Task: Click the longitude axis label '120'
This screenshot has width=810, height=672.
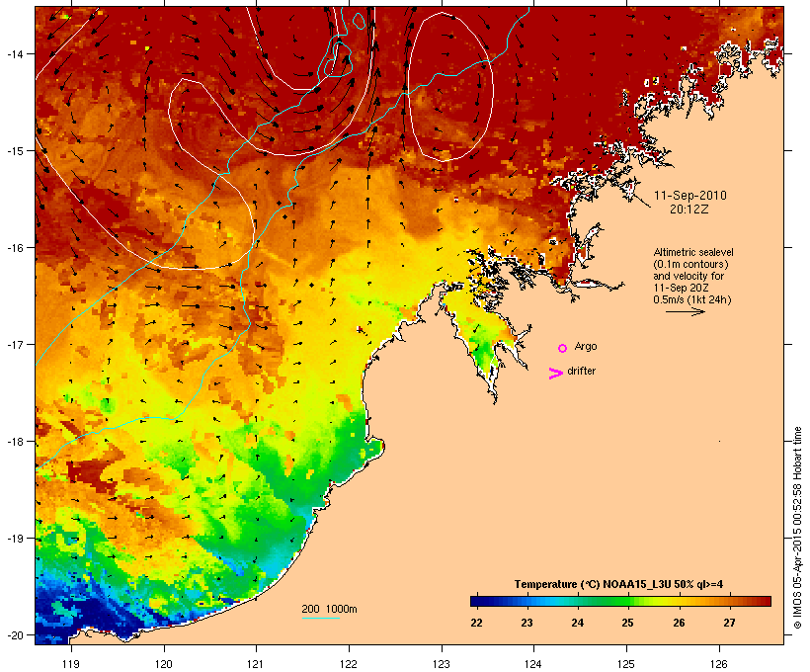Action: [164, 664]
